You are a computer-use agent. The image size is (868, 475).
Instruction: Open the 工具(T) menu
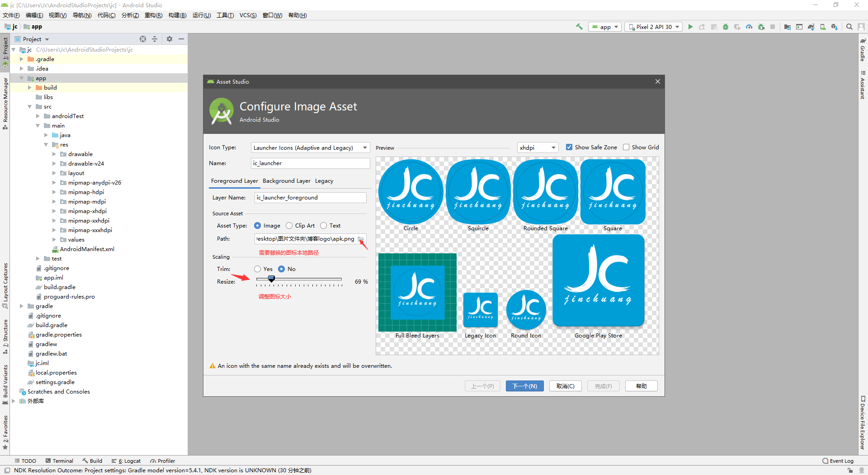coord(225,15)
